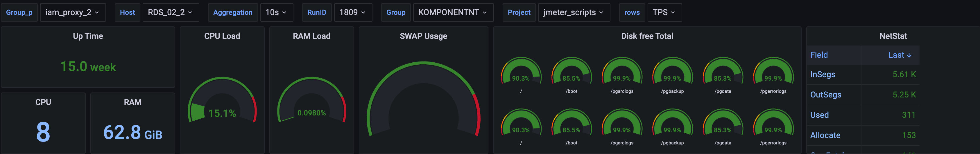This screenshot has height=154, width=980.
Task: Click the bottom-row /pgdata gauge
Action: (723, 122)
